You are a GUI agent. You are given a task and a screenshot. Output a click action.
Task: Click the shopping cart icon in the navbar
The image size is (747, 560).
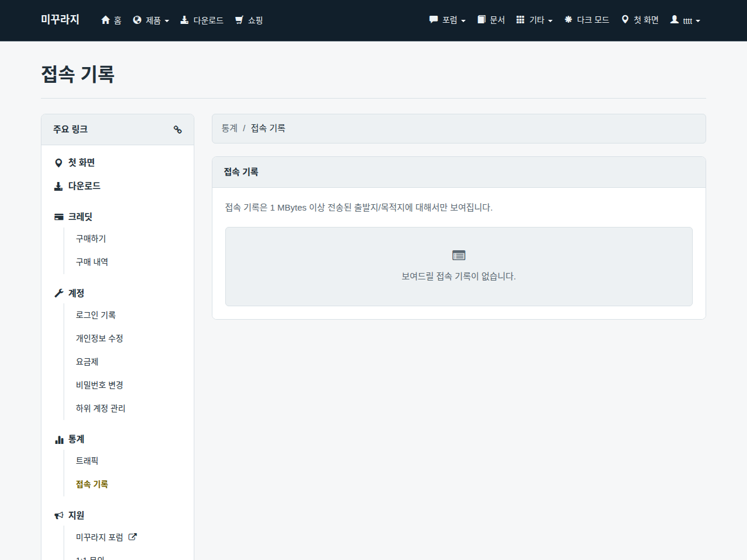point(239,20)
